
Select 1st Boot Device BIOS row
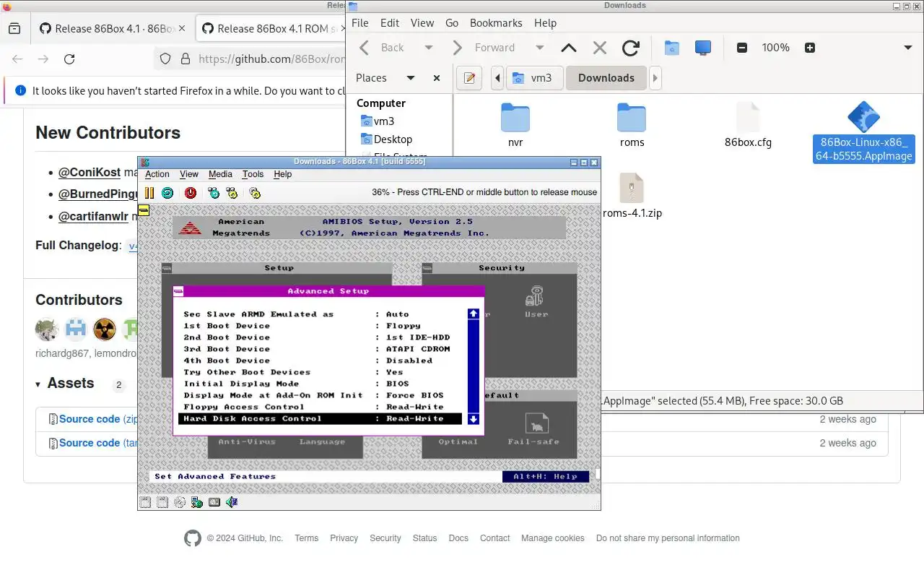(320, 326)
